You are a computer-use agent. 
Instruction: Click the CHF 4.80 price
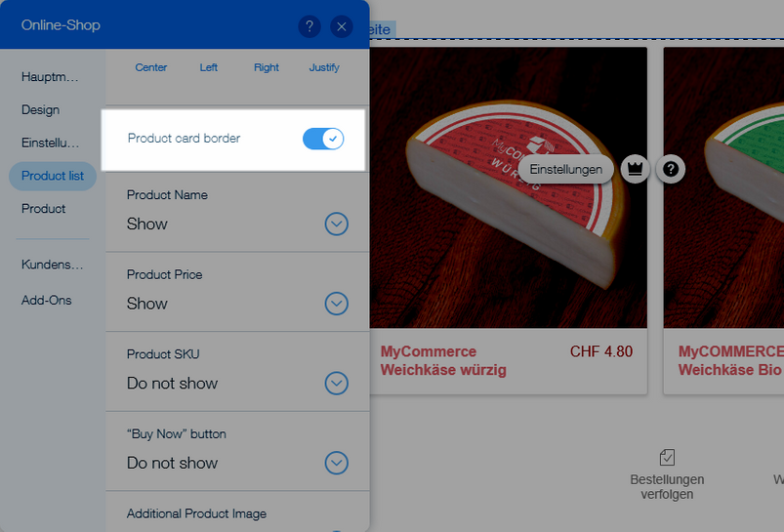click(601, 351)
